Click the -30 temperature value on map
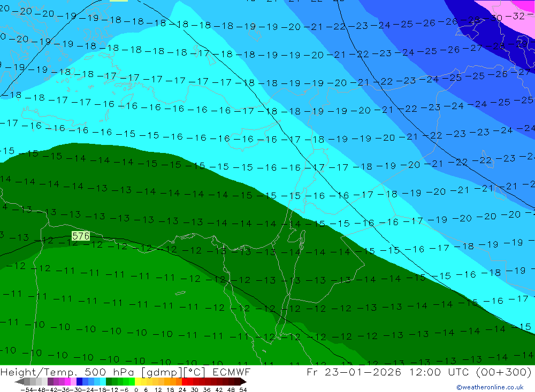 point(492,18)
